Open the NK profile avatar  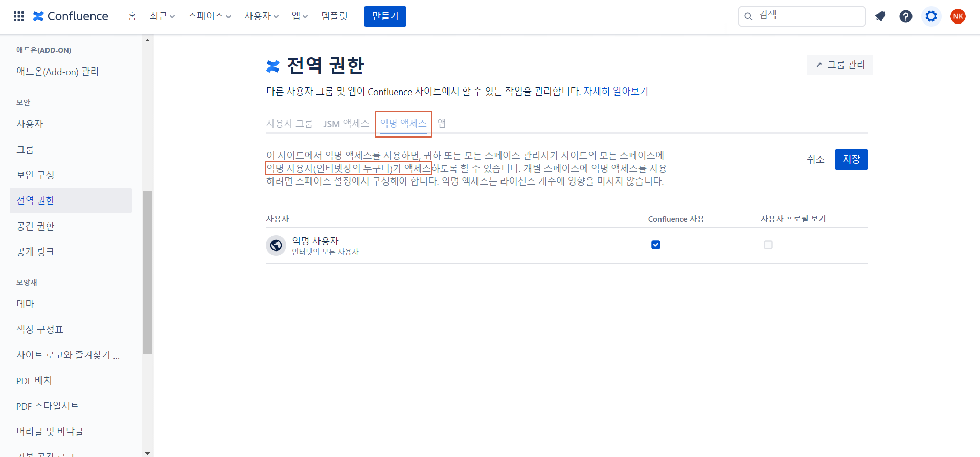pyautogui.click(x=958, y=16)
